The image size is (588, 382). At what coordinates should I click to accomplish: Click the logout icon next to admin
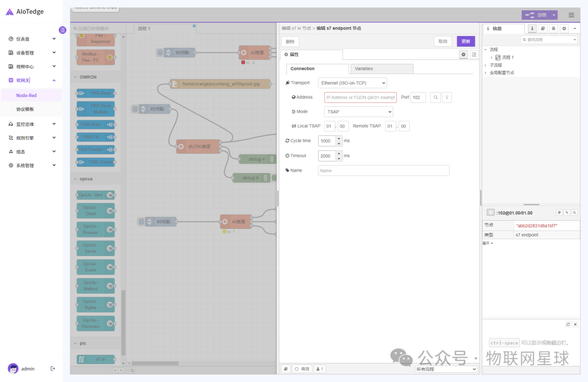pyautogui.click(x=53, y=369)
